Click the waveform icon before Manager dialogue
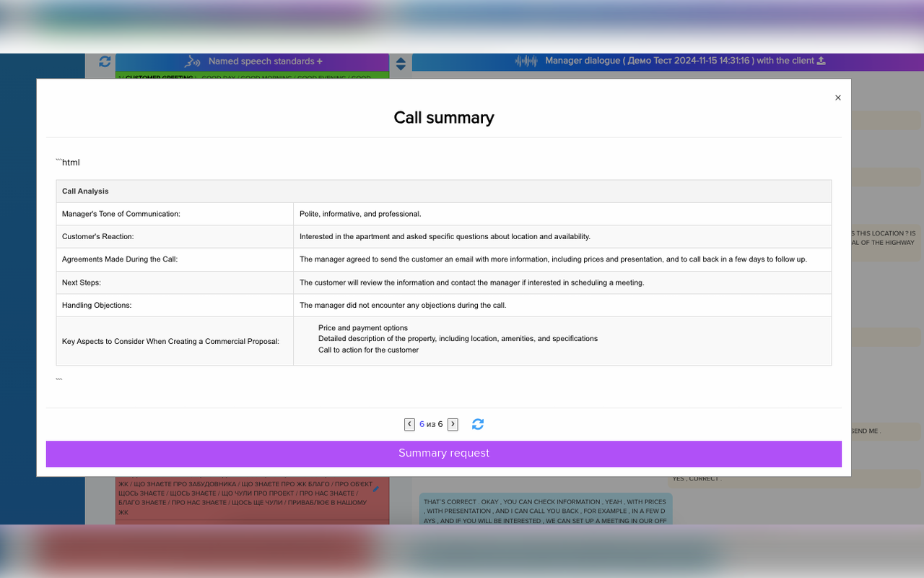Screen dimensions: 924x578 526,61
